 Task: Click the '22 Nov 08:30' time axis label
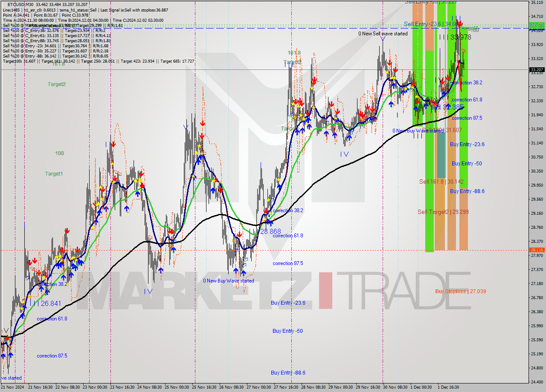tap(68, 387)
